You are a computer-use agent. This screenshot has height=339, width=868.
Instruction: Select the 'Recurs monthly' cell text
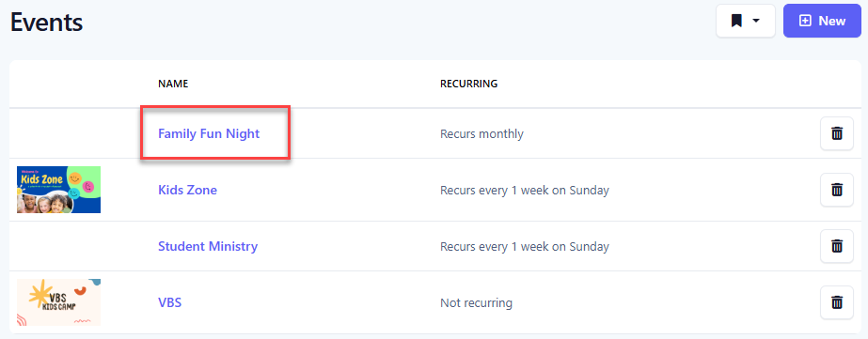pyautogui.click(x=481, y=134)
